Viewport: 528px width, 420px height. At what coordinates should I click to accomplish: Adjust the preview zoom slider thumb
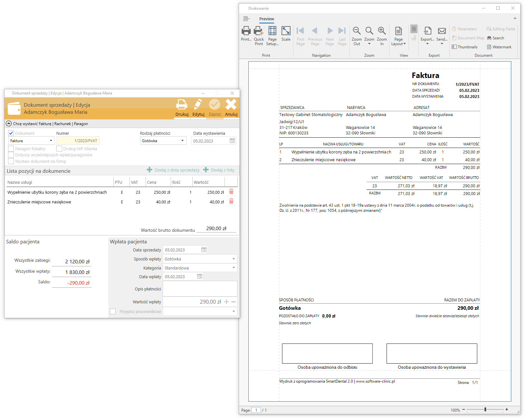[x=485, y=409]
